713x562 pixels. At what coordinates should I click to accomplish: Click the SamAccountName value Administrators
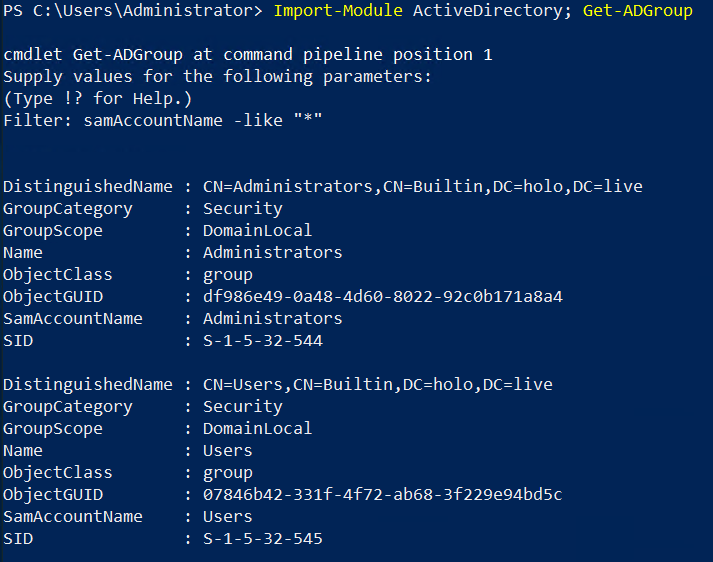tap(272, 319)
